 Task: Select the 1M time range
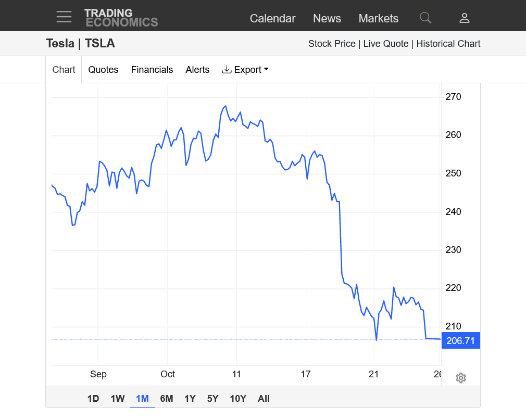click(x=142, y=399)
